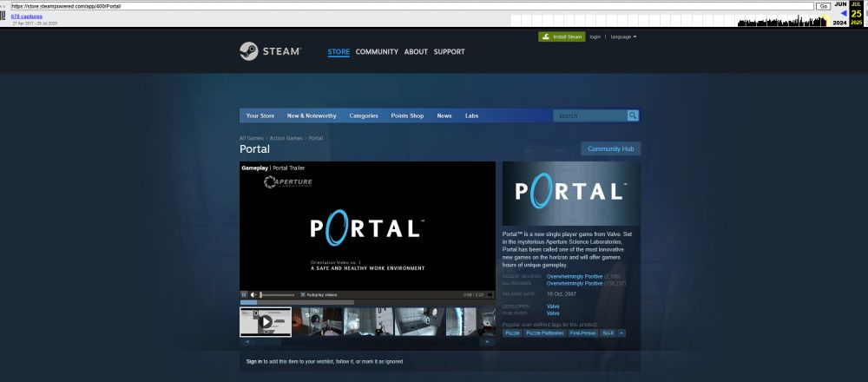
Task: Open Categories menu
Action: pyautogui.click(x=364, y=115)
